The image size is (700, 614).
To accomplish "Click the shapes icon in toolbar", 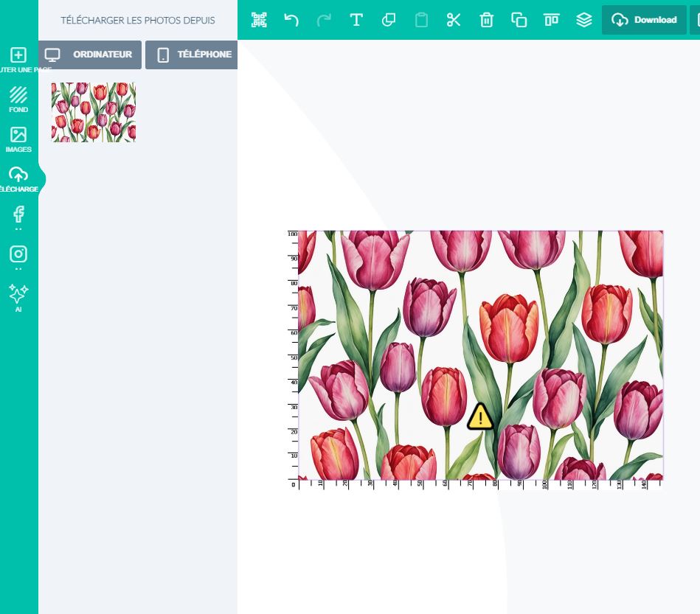I will pos(389,20).
